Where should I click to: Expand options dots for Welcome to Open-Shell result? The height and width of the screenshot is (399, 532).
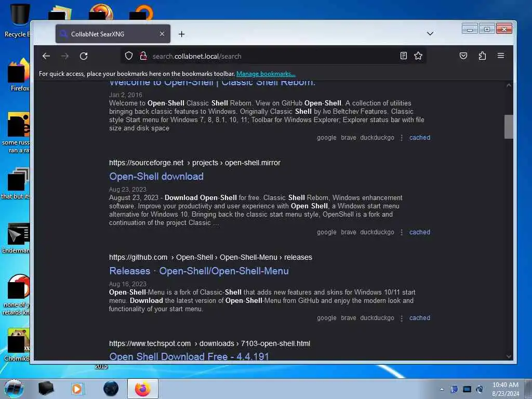tap(402, 137)
